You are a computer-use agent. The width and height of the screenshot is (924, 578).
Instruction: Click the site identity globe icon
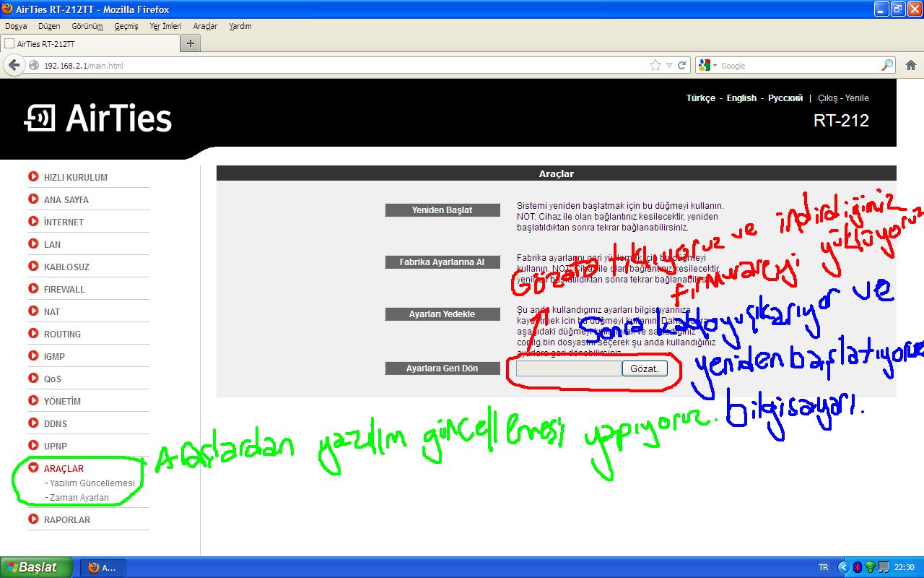[x=34, y=65]
